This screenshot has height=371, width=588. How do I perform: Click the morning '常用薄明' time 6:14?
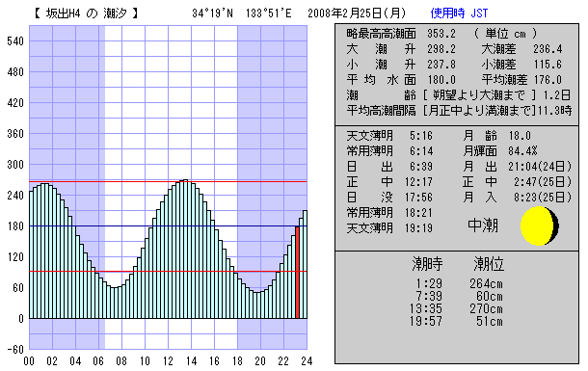coord(421,151)
